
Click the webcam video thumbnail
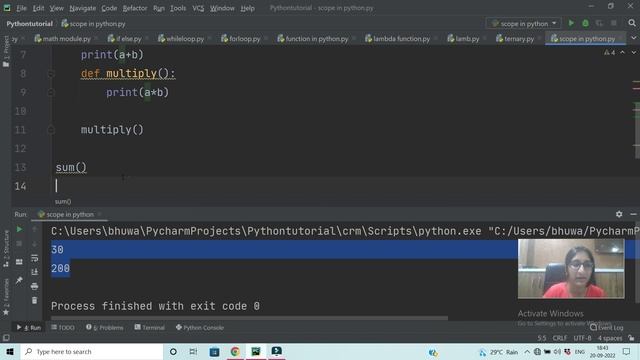571,269
